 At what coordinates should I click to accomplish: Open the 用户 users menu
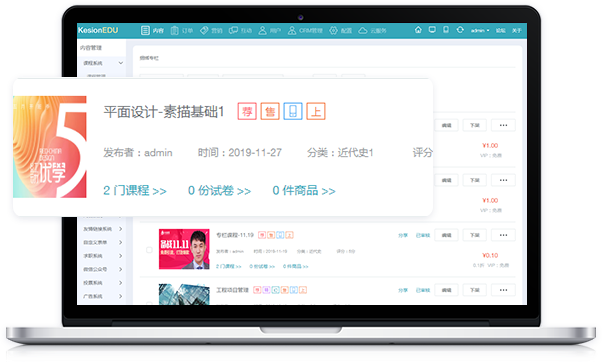click(x=270, y=30)
